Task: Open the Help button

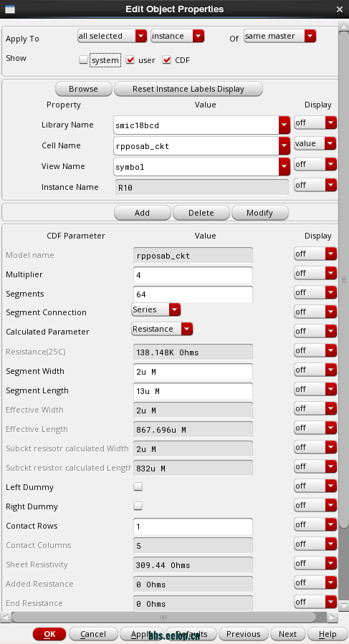Action: (328, 634)
